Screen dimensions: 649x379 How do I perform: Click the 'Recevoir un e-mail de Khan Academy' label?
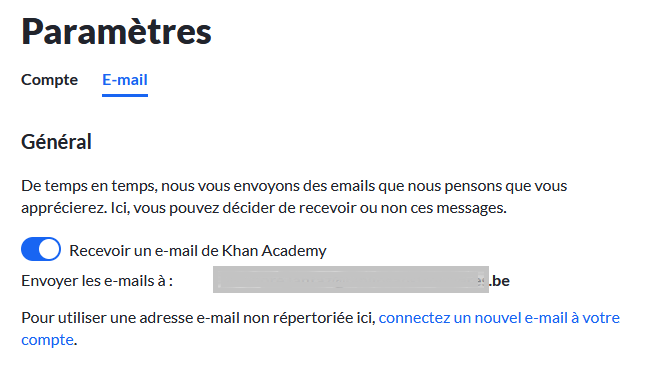click(198, 251)
